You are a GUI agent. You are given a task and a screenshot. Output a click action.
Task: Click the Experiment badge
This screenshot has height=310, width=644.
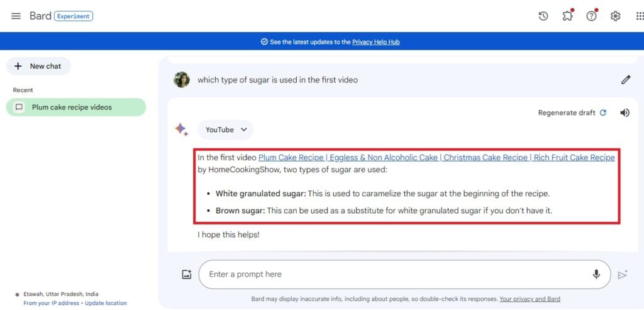74,16
